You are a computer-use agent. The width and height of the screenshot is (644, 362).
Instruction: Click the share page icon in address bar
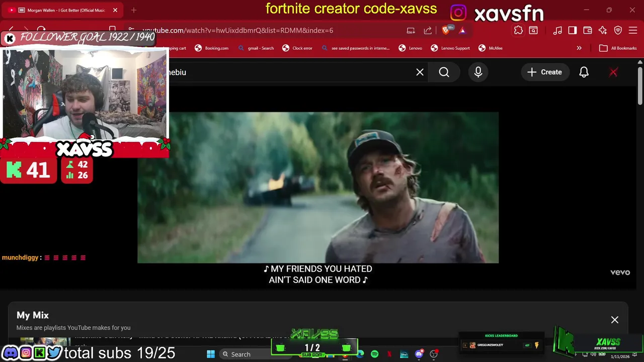(428, 30)
